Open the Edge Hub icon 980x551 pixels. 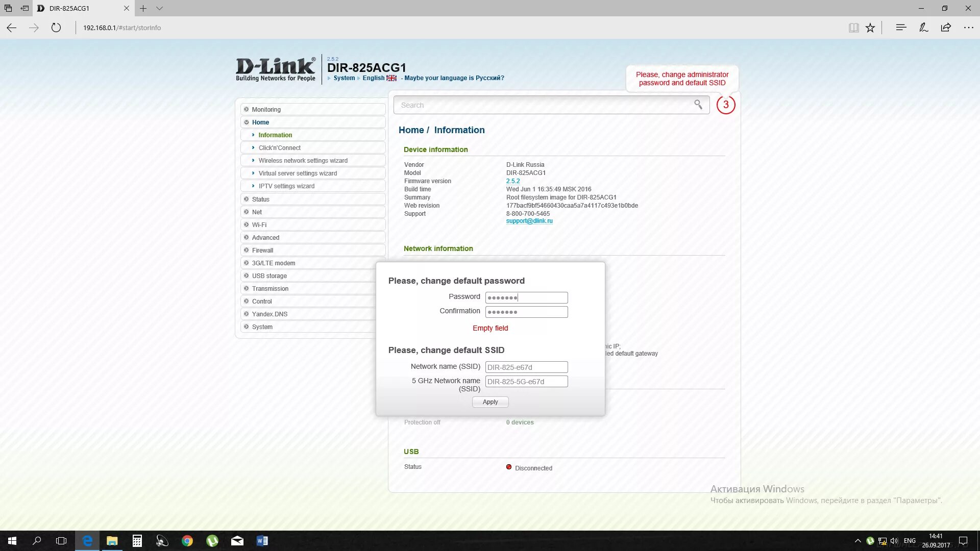[901, 28]
